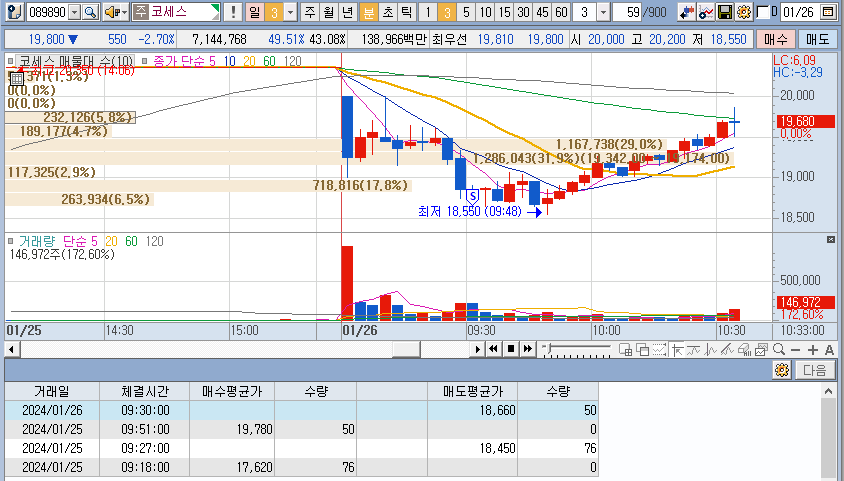The image size is (844, 481).
Task: Click the candlestick compare arrows icon
Action: tap(686, 12)
